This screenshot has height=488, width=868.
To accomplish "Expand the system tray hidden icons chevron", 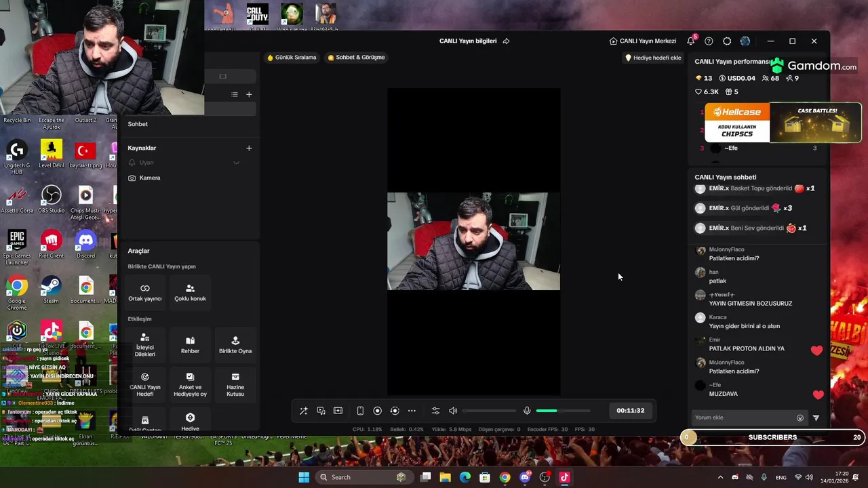I will (x=720, y=477).
